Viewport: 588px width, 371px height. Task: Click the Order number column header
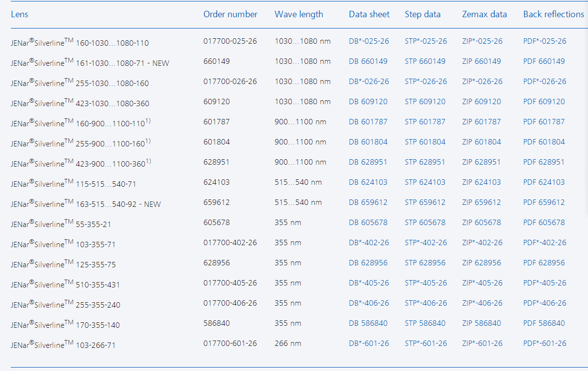pos(230,14)
